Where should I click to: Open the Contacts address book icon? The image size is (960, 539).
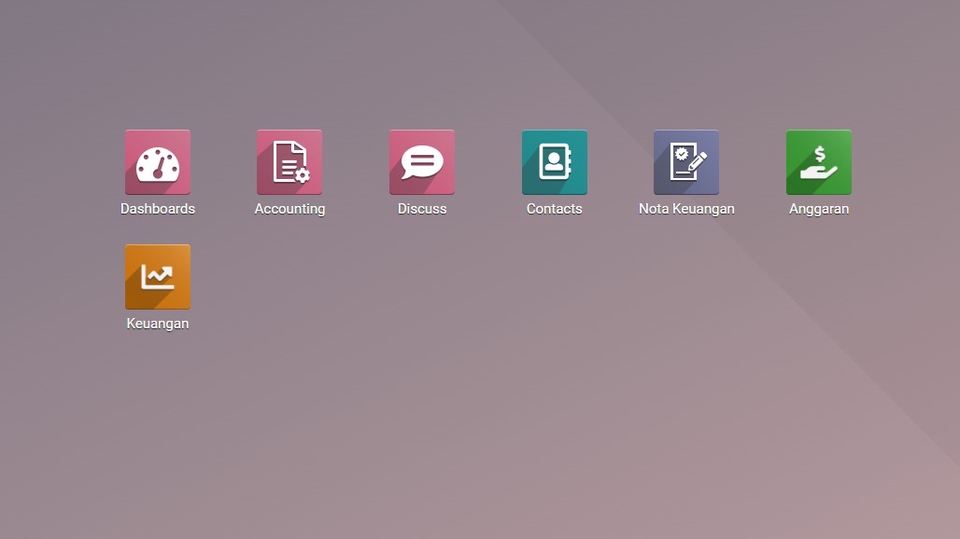pos(554,162)
